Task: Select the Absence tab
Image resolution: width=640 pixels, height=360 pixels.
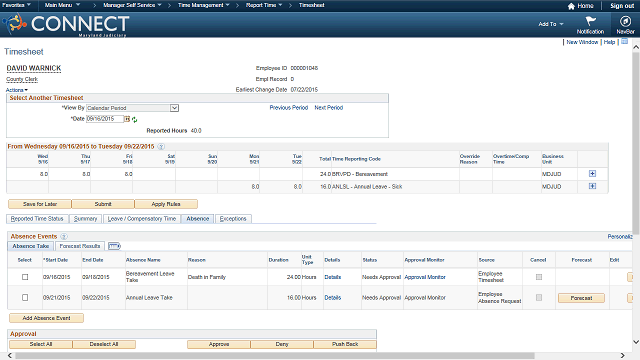Action: point(198,219)
